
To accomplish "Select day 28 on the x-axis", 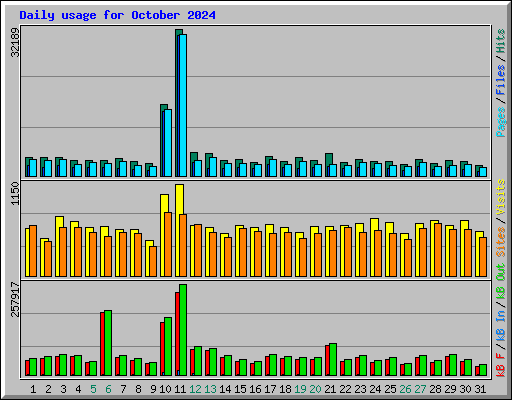I will click(435, 389).
